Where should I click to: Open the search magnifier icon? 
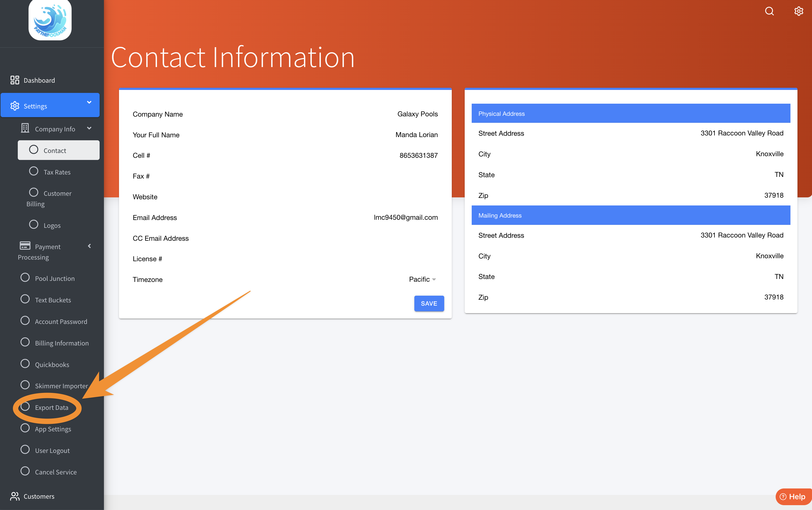(769, 11)
